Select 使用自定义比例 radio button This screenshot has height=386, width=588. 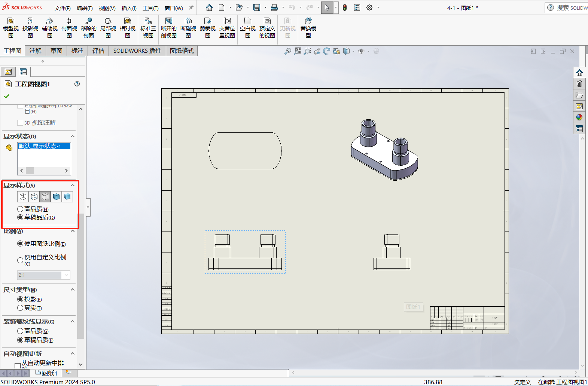point(20,260)
